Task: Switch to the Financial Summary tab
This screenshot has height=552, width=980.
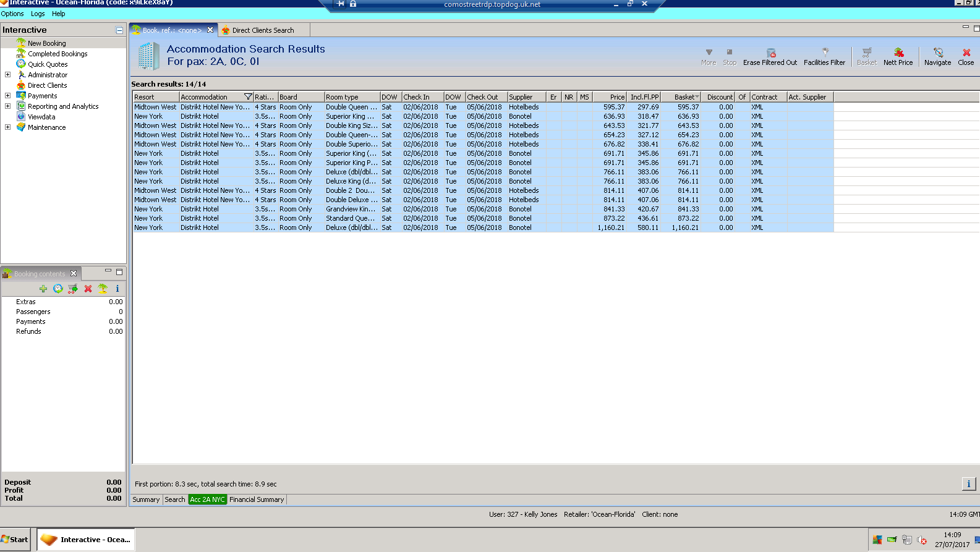Action: (257, 499)
